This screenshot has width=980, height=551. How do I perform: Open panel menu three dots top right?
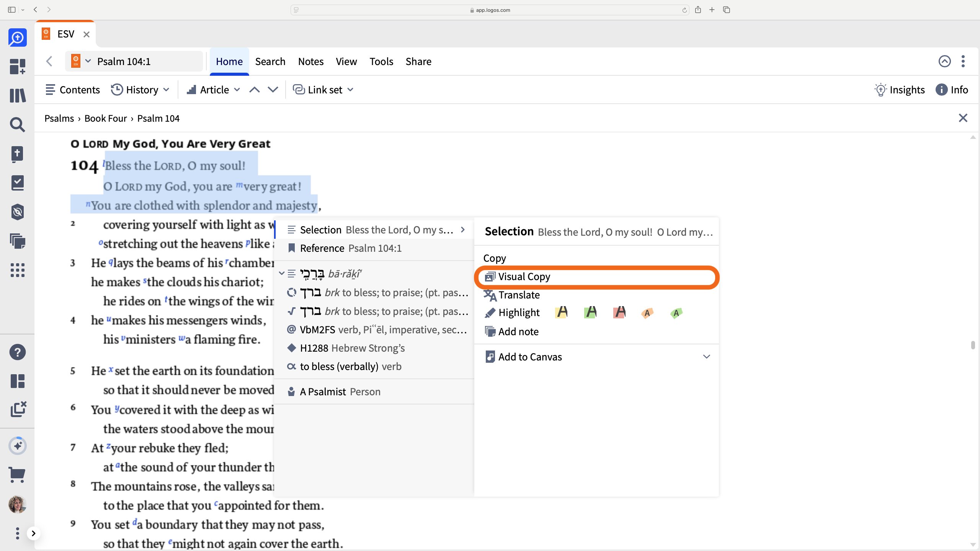(963, 61)
